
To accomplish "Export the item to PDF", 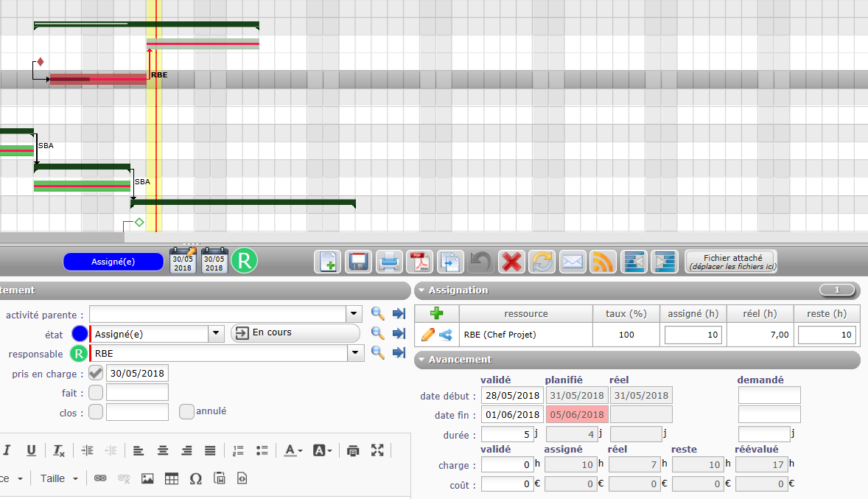I will coord(419,262).
